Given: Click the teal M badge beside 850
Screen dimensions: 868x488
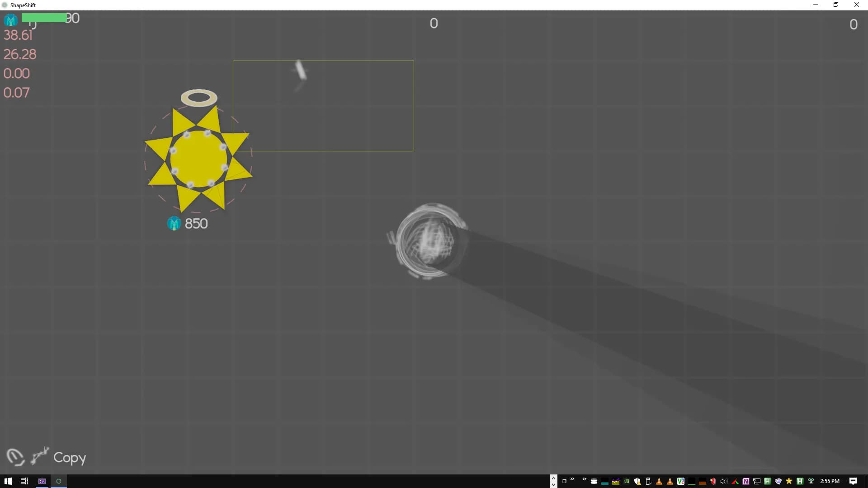Looking at the screenshot, I should (174, 223).
